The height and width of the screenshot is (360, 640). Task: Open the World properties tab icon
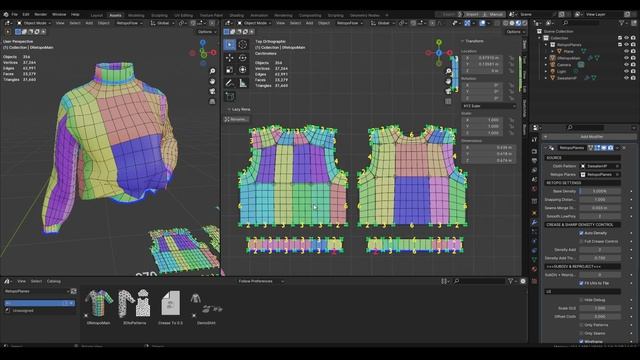coord(534,189)
